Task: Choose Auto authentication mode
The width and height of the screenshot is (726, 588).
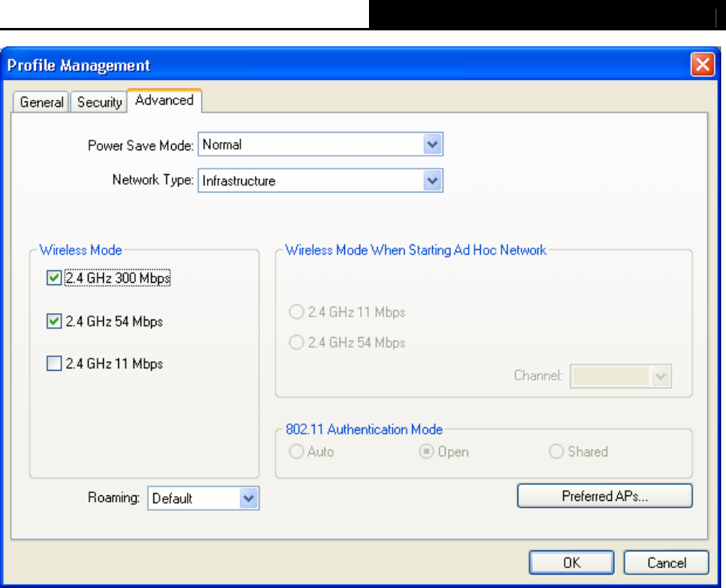Action: click(296, 452)
